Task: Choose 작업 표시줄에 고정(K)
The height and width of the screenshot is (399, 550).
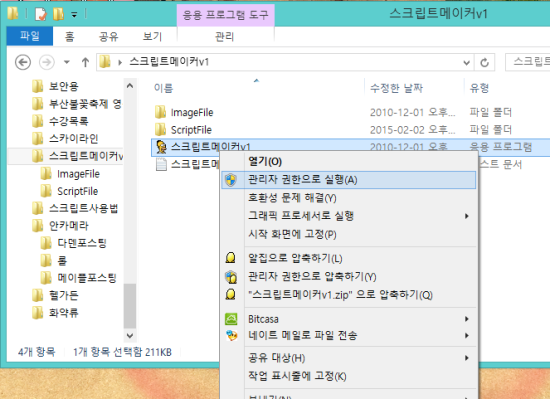Action: click(349, 376)
